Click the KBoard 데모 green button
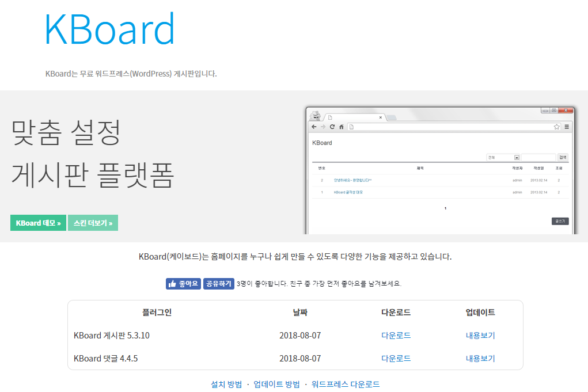Image resolution: width=588 pixels, height=392 pixels. point(38,223)
